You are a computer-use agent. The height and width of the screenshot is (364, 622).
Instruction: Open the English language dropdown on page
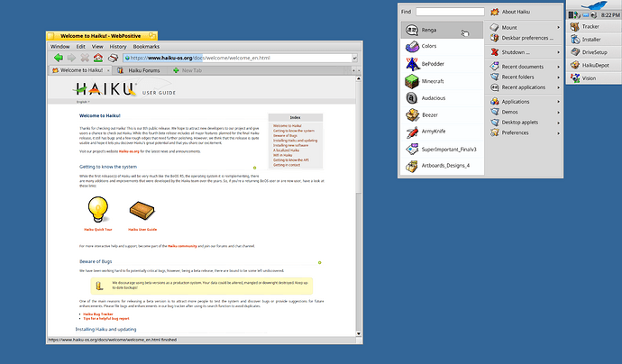(83, 102)
